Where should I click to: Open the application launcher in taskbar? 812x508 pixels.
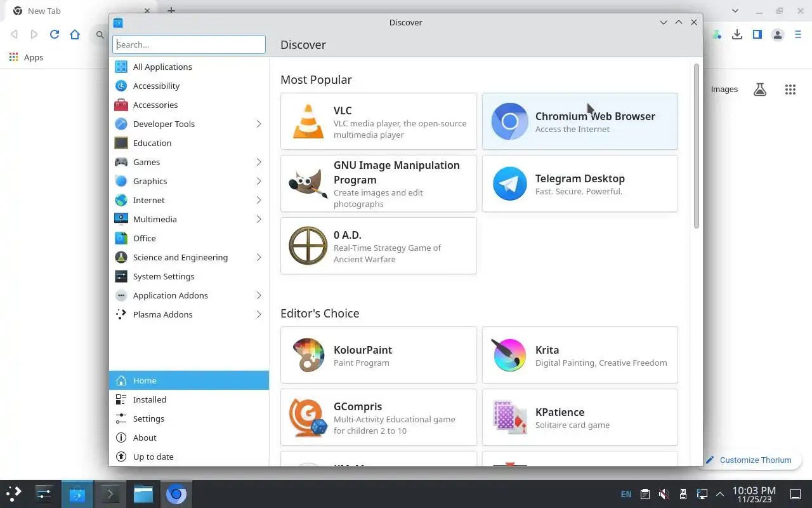point(14,494)
